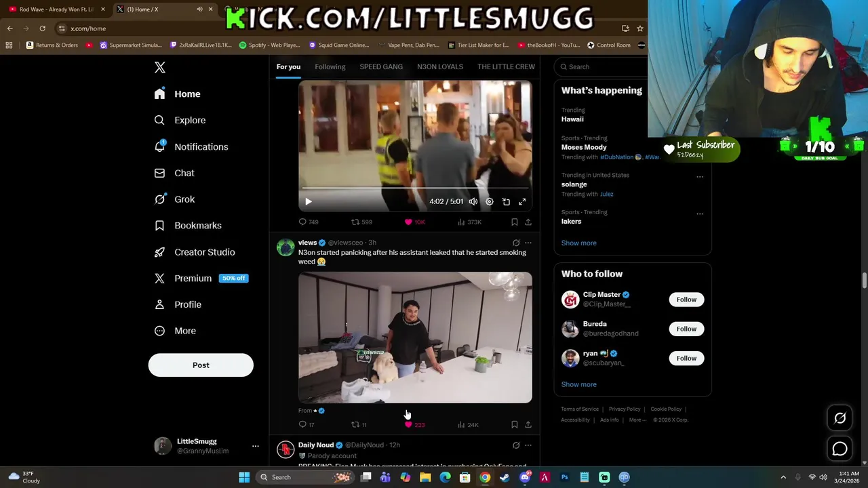Open the floating messages button

pos(840,449)
